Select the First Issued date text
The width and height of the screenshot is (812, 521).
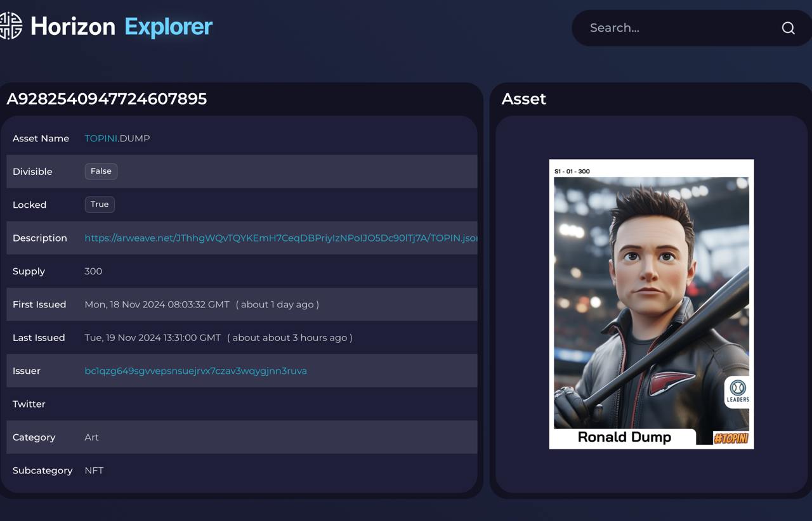click(x=157, y=304)
